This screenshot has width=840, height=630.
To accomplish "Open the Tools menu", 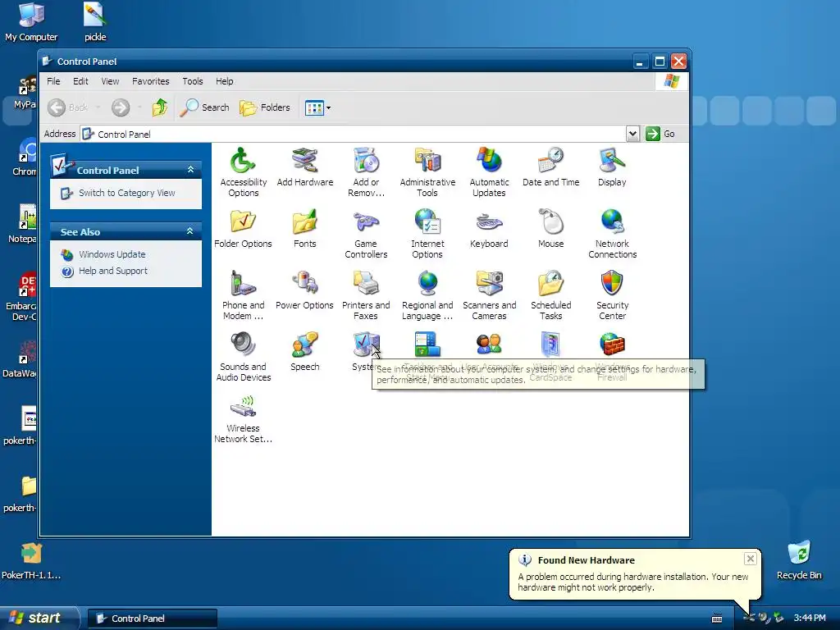I will [x=192, y=81].
